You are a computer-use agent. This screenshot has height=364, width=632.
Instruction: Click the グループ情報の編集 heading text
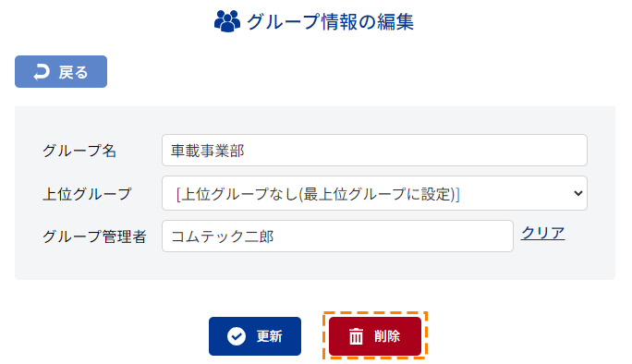click(x=330, y=22)
